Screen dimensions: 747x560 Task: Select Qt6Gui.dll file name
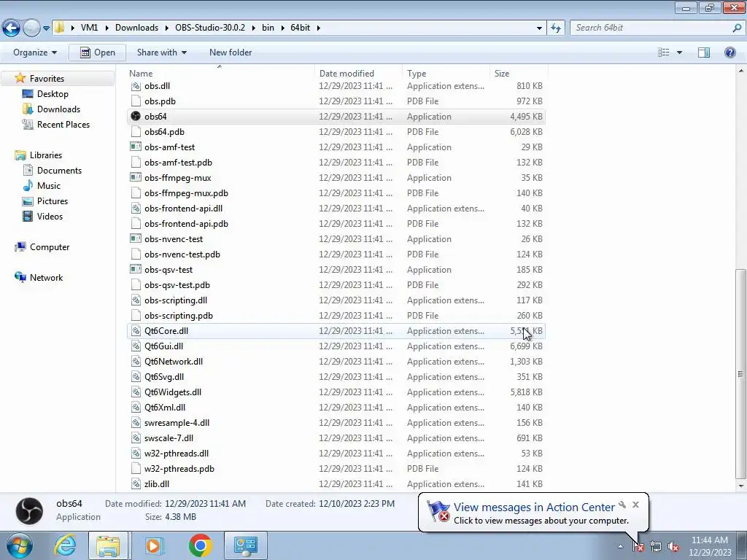pos(164,346)
